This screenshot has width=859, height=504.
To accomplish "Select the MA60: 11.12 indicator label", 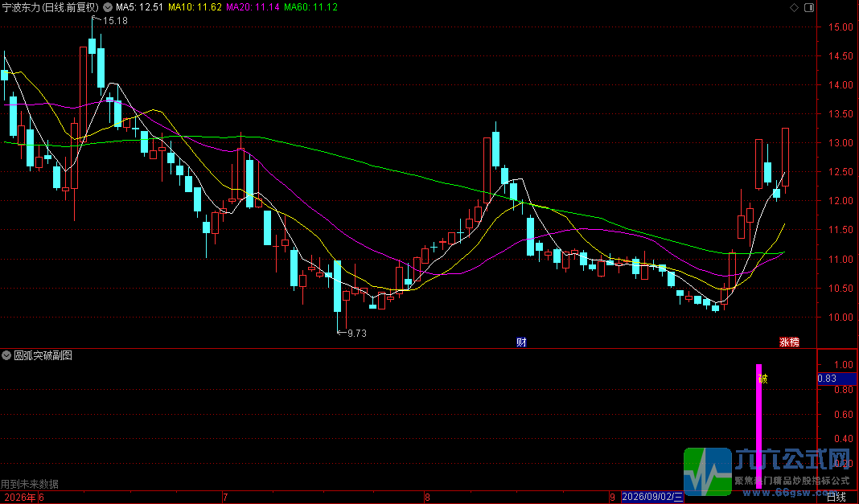I will [x=310, y=7].
